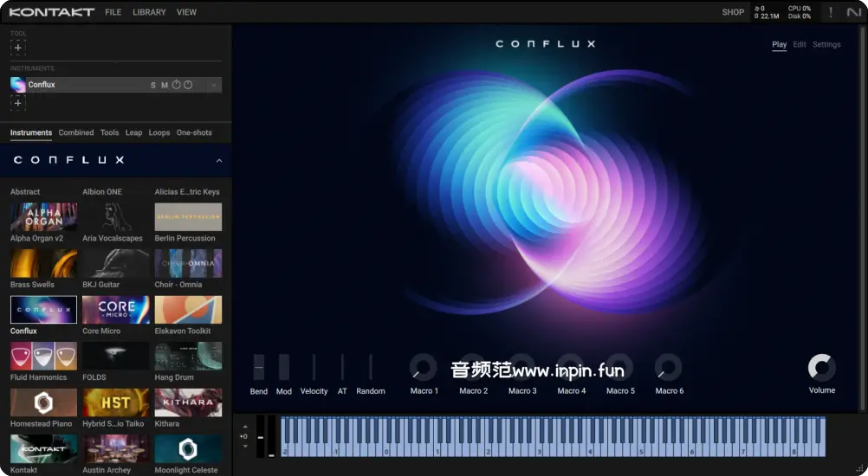This screenshot has width=868, height=476.
Task: Click the pitch wheel beside the keyboard
Action: click(260, 437)
